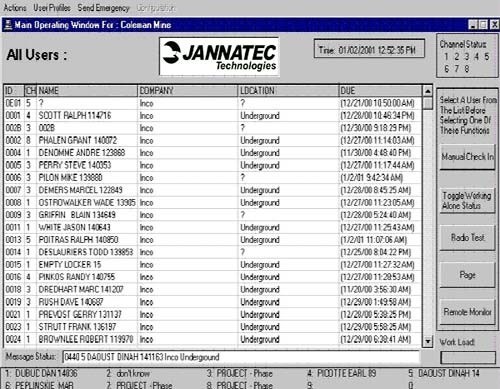This screenshot has height=389, width=500.
Task: Select channel 1 in Channel Status
Action: click(446, 57)
